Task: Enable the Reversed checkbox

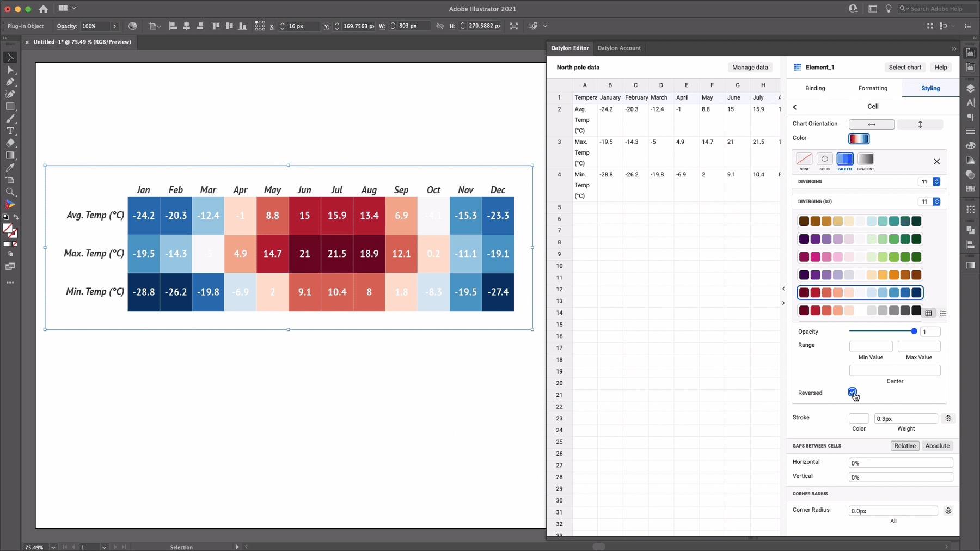Action: [x=852, y=391]
